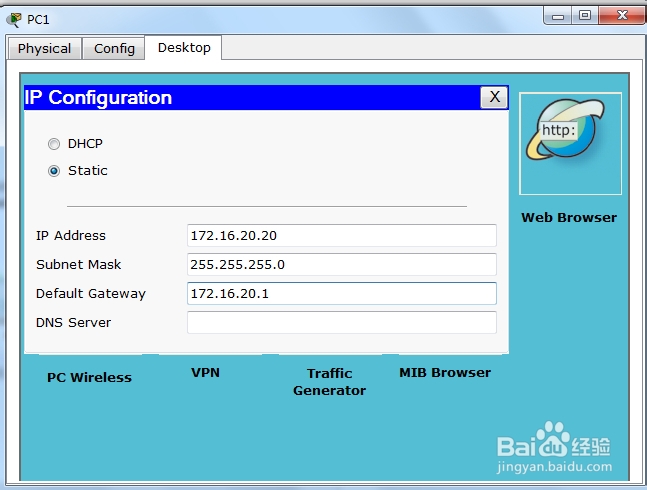
Task: Click the Subnet Mask input field
Action: click(342, 264)
